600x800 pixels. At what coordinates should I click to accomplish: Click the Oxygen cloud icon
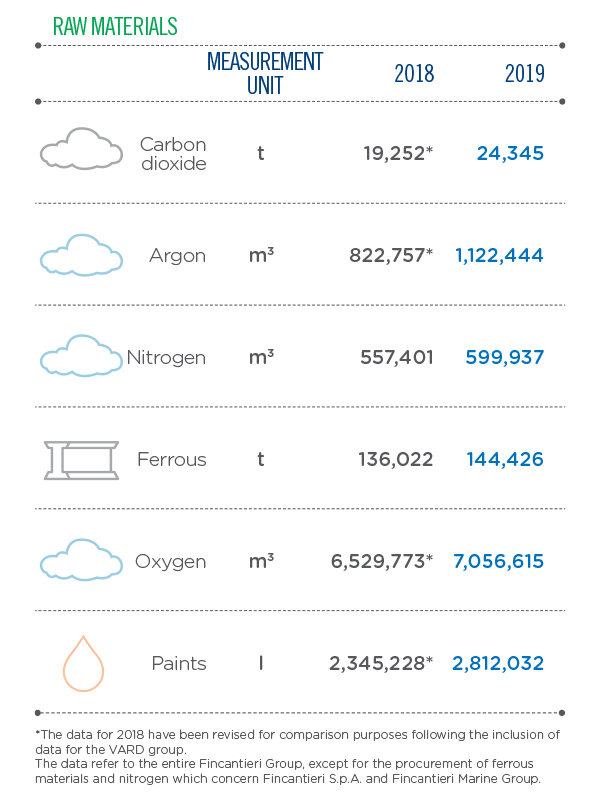click(82, 559)
